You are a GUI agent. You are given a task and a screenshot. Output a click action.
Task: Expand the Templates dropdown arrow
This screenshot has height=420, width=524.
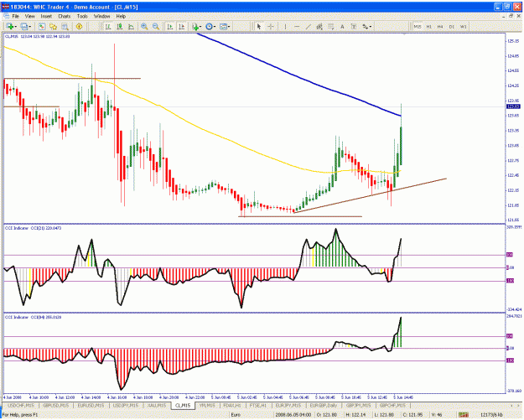(229, 27)
